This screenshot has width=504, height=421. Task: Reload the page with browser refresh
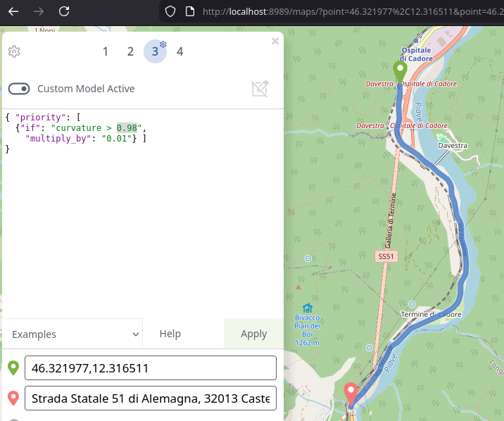(64, 11)
